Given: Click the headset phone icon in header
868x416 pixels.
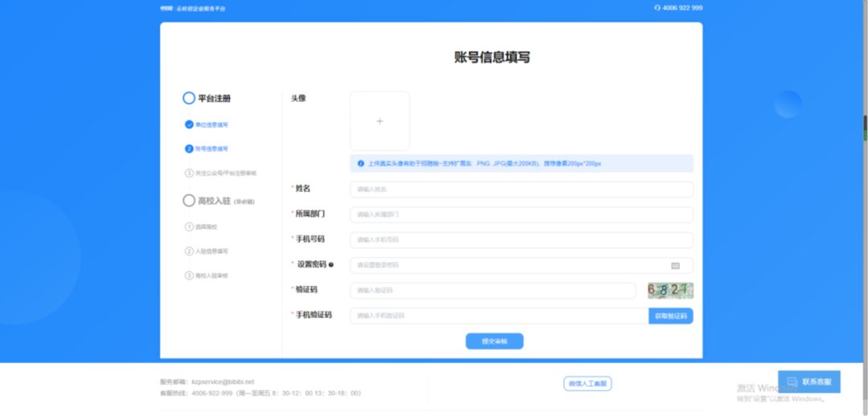Looking at the screenshot, I should pyautogui.click(x=657, y=8).
